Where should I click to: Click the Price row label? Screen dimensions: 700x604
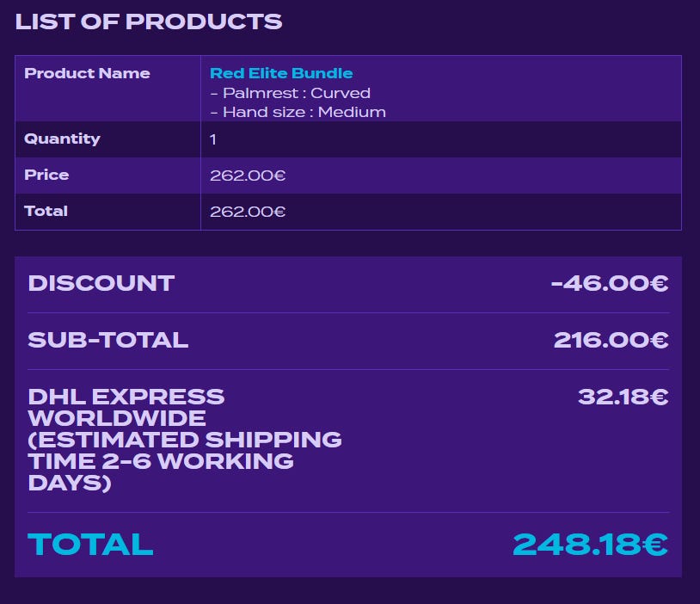[46, 175]
